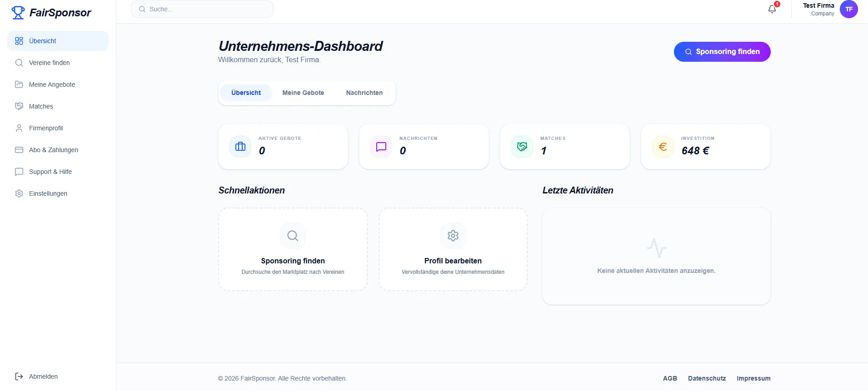Open Meine Angebote in sidebar

coord(58,84)
